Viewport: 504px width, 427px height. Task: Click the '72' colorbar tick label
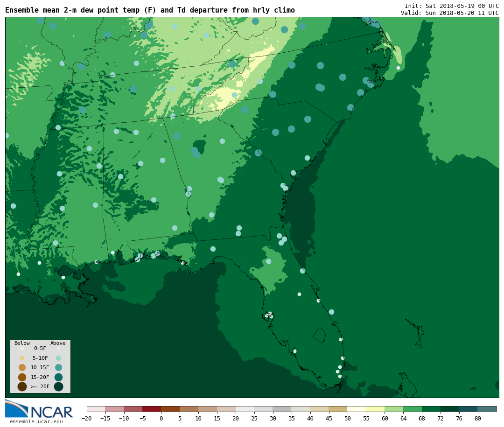(441, 418)
